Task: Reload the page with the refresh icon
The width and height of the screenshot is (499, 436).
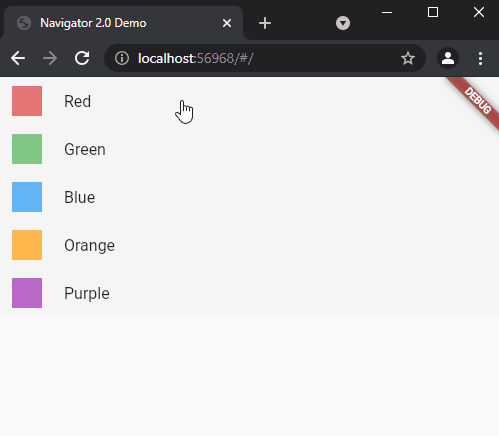Action: [x=82, y=58]
